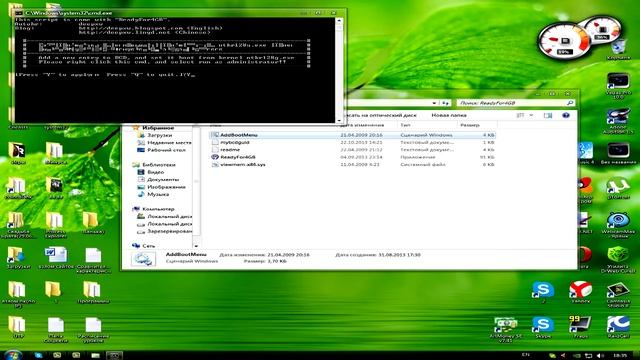Click the larger CPU meter gadget
This screenshot has width=640, height=360.
click(564, 41)
